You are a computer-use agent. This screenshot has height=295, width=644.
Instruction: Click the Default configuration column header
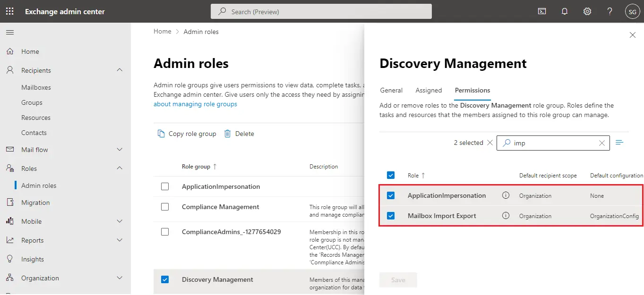(x=617, y=175)
